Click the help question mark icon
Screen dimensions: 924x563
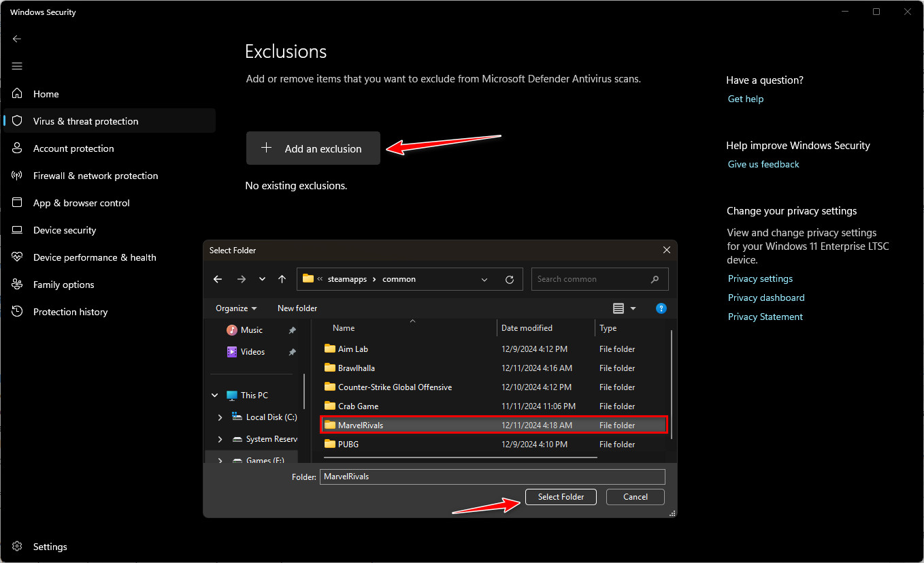tap(661, 308)
